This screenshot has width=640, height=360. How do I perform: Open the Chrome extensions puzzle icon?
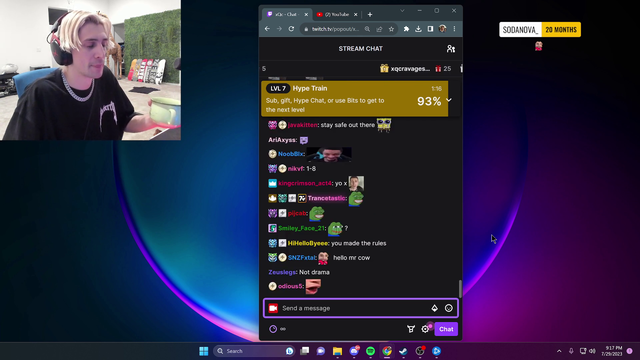[x=406, y=29]
